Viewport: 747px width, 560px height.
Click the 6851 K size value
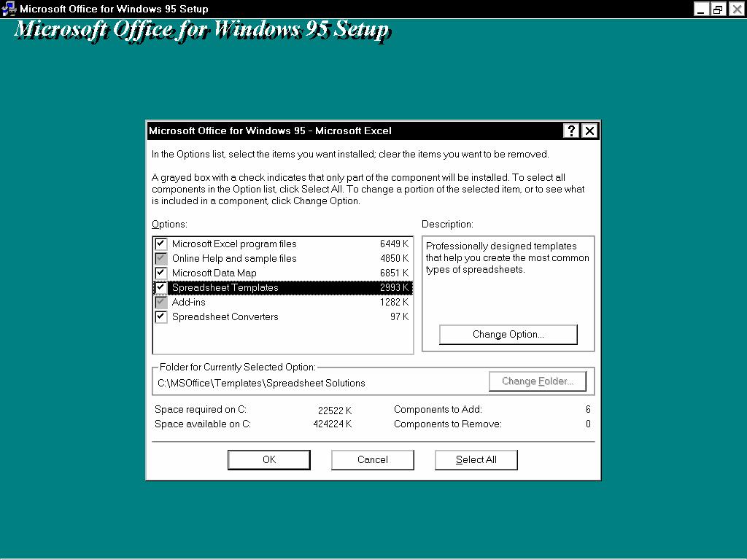point(395,273)
